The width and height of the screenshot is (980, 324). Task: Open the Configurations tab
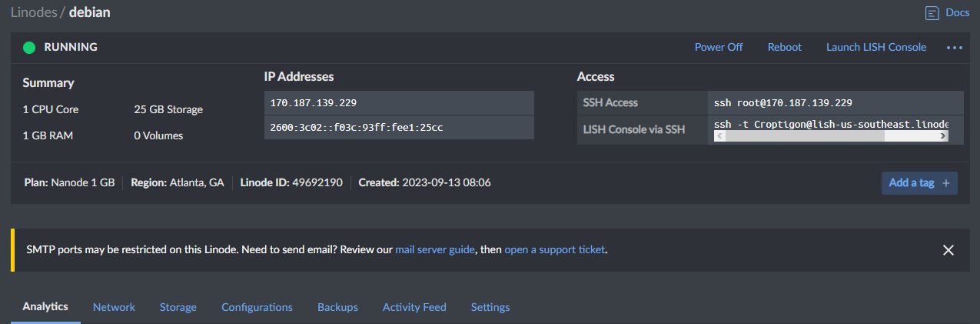pyautogui.click(x=257, y=307)
